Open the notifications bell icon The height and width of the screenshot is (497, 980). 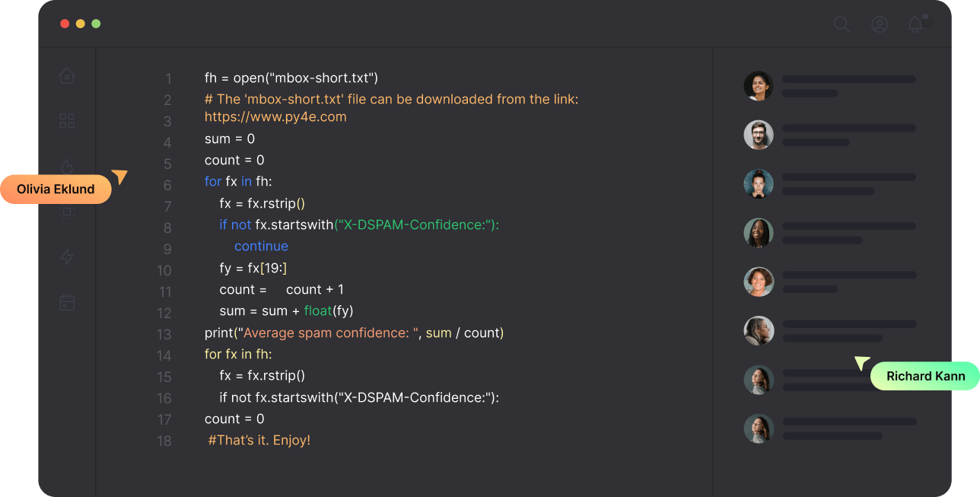tap(915, 24)
